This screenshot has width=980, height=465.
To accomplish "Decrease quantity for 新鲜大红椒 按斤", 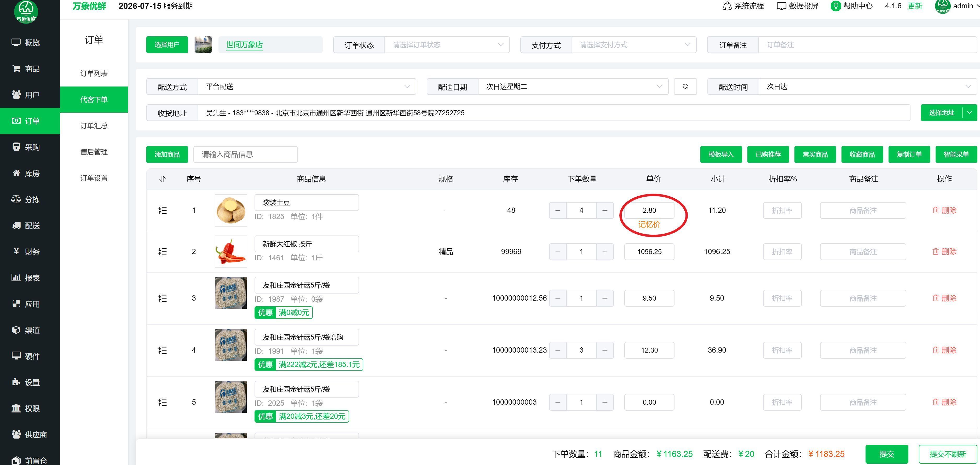I will click(558, 251).
